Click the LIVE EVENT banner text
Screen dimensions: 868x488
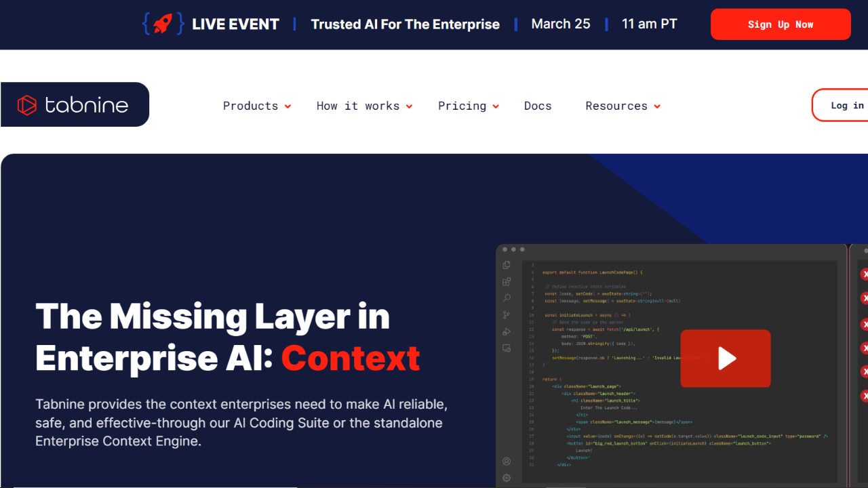tap(235, 24)
